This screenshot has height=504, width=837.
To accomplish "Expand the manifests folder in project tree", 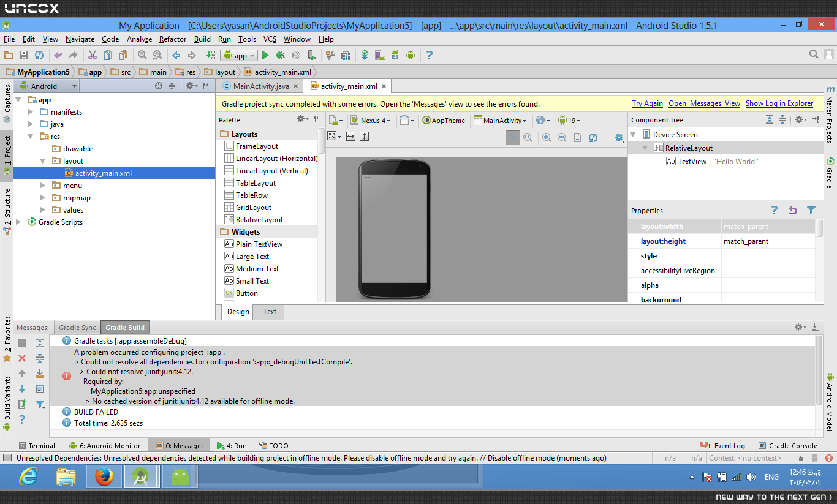I will (x=31, y=112).
